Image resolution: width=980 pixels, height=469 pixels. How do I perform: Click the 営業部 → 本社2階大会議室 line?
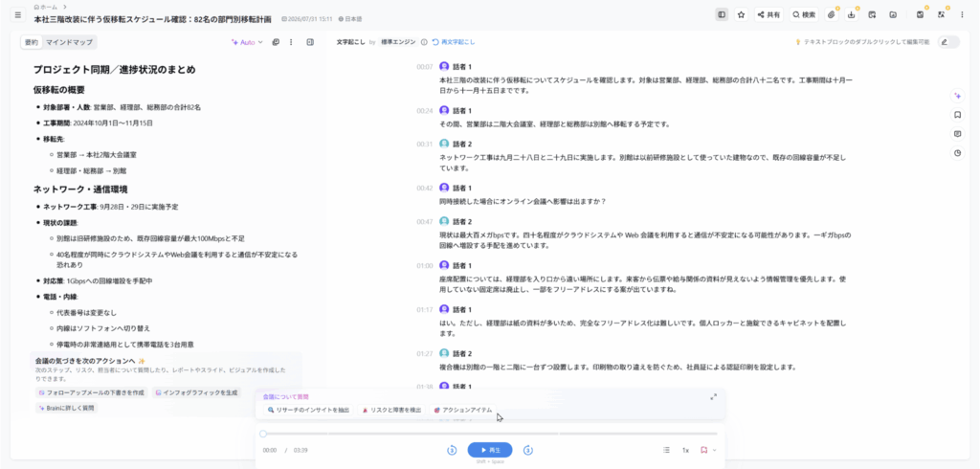click(x=97, y=154)
